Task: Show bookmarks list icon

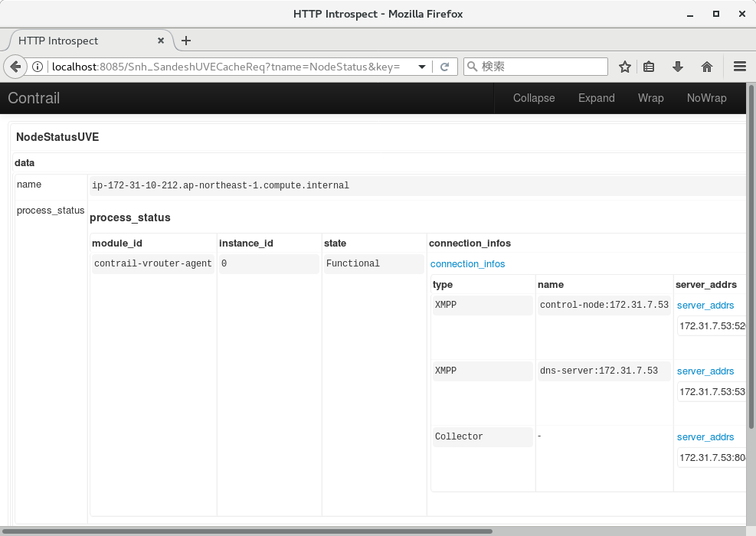Action: (649, 67)
